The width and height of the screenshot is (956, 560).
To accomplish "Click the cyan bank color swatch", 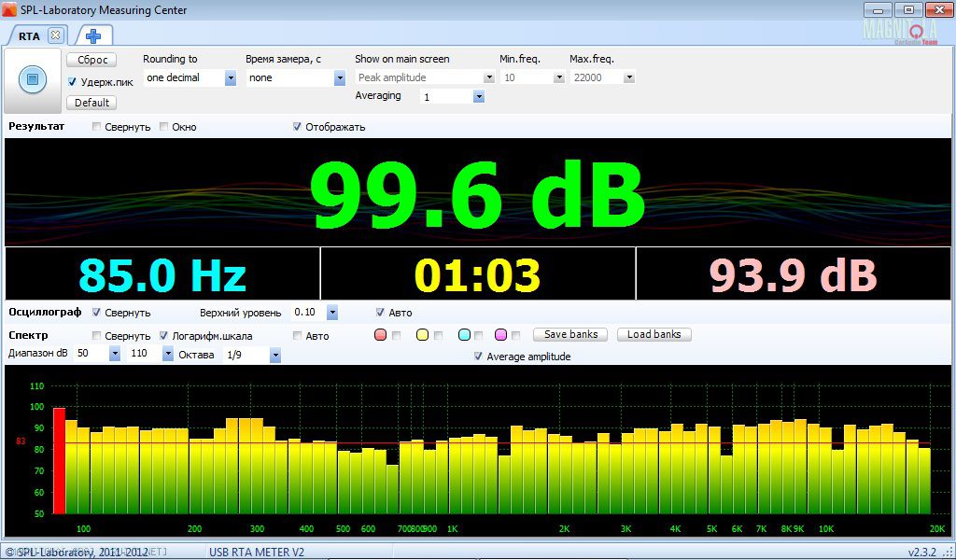I will point(464,334).
